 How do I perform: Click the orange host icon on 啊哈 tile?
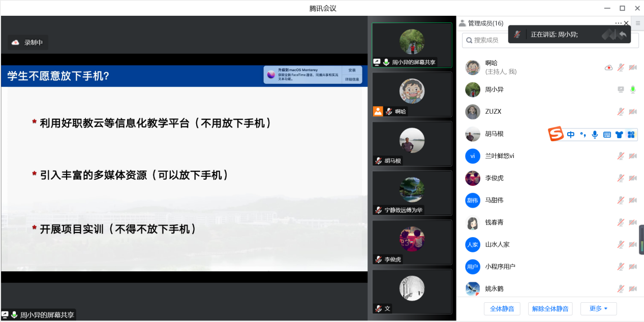(378, 111)
